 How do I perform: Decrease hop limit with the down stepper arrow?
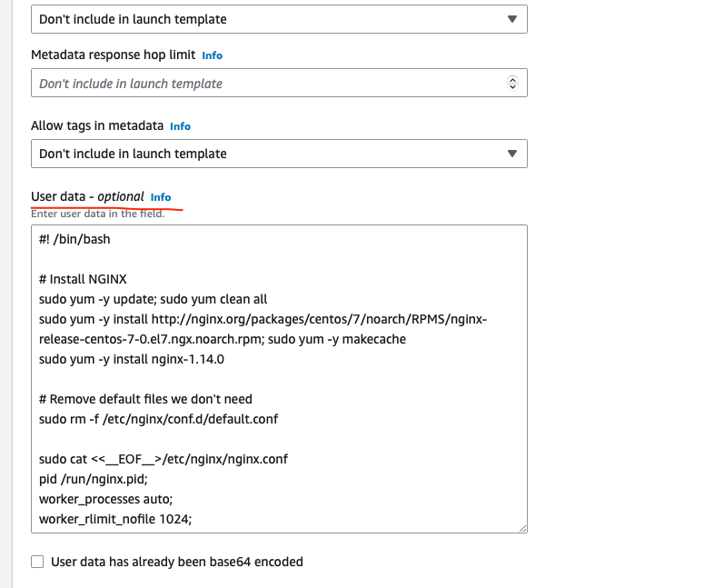(x=512, y=86)
